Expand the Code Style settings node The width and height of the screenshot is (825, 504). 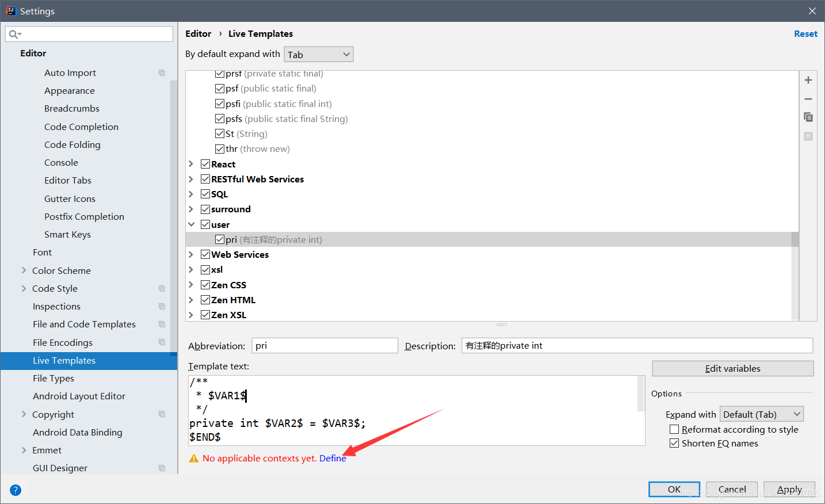pos(24,288)
